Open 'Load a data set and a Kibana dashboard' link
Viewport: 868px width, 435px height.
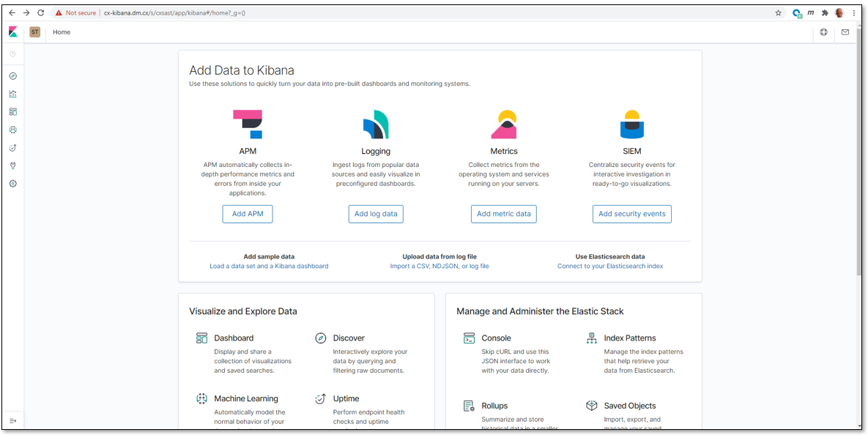tap(269, 267)
